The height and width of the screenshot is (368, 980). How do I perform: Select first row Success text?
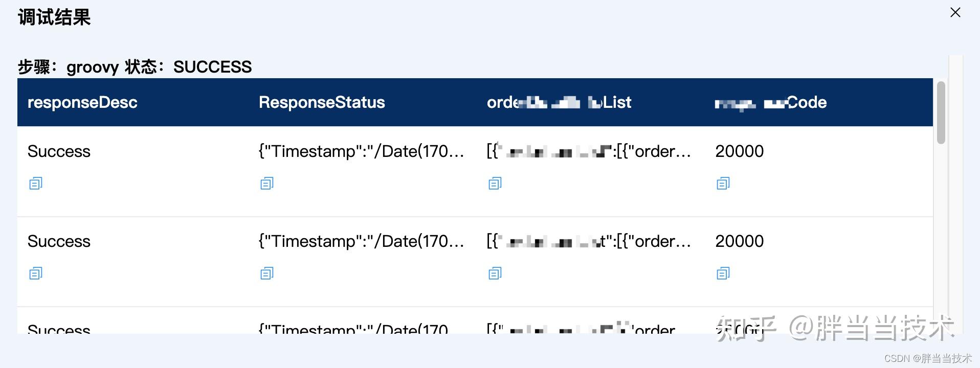click(59, 151)
